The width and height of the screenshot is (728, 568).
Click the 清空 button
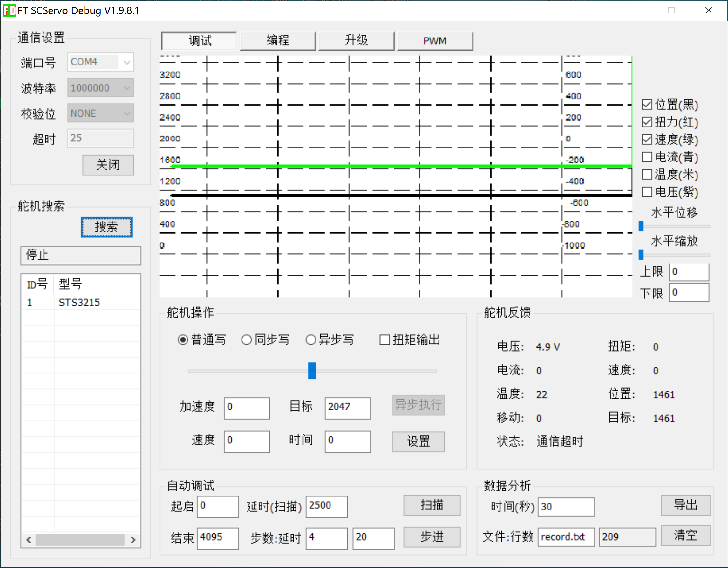686,536
